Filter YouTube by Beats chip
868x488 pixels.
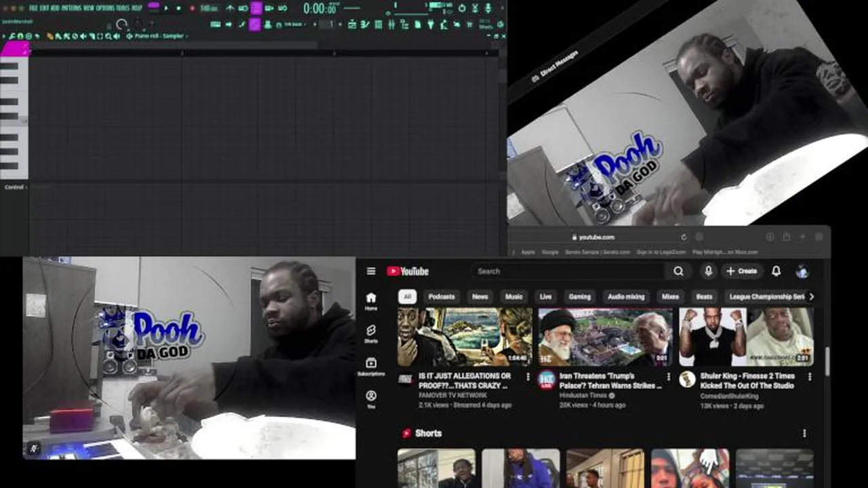click(705, 296)
